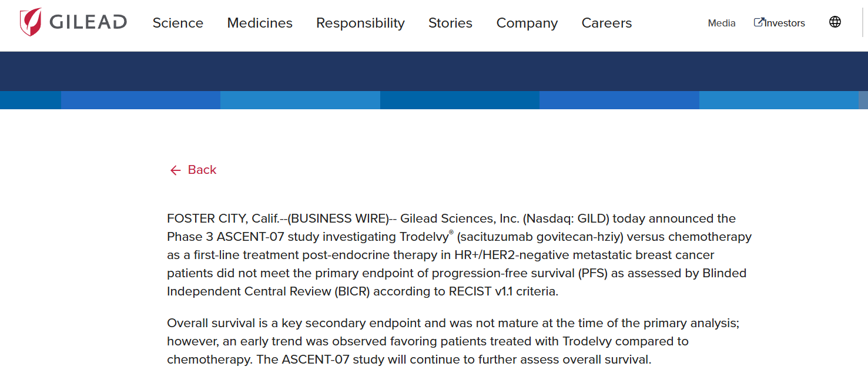Click the GILEAD wordmark text
The width and height of the screenshot is (868, 373).
pyautogui.click(x=88, y=23)
